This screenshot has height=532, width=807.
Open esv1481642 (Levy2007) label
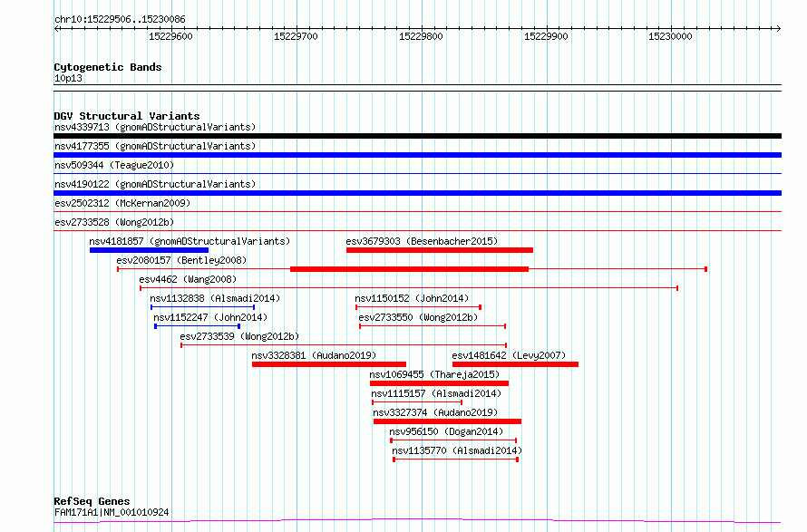pos(509,355)
